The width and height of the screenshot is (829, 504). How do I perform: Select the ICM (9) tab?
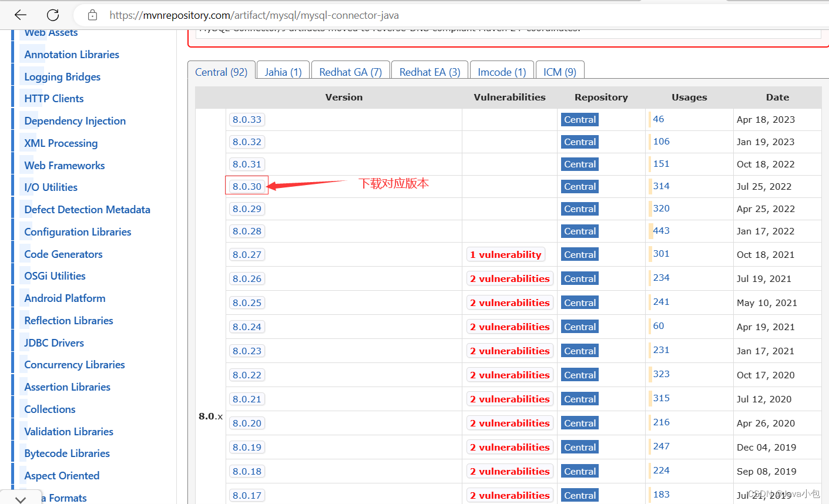(x=560, y=72)
